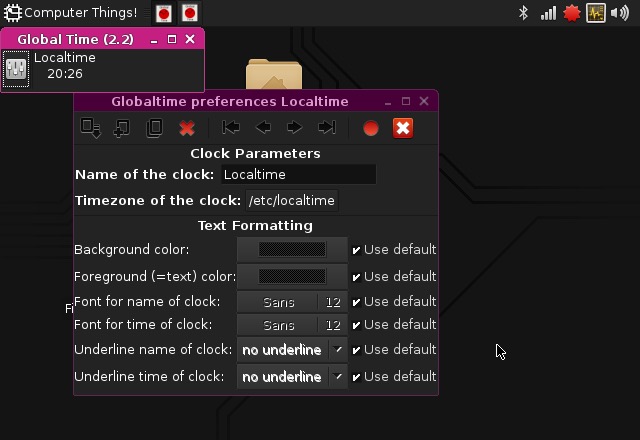The width and height of the screenshot is (640, 440).
Task: Open Computer Things! applications menu
Action: click(x=70, y=13)
